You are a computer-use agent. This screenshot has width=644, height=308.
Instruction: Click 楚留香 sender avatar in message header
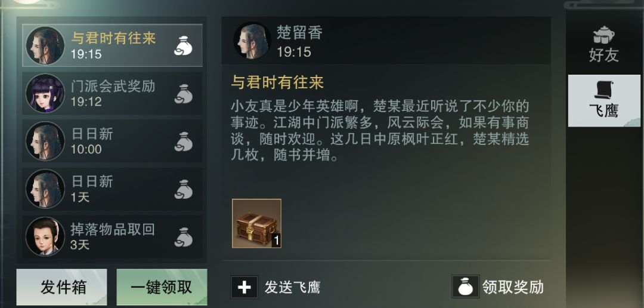252,41
